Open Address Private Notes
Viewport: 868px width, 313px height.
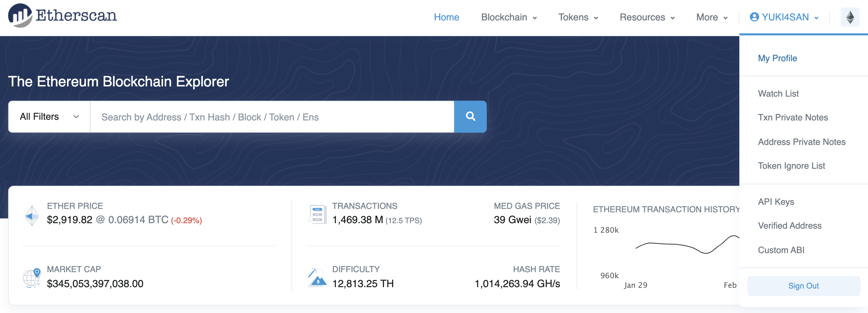[802, 142]
